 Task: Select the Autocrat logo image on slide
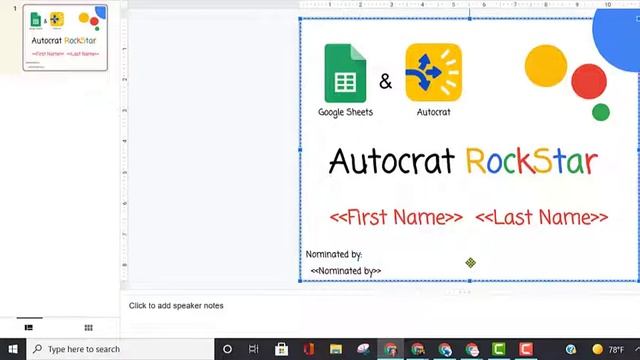[433, 72]
